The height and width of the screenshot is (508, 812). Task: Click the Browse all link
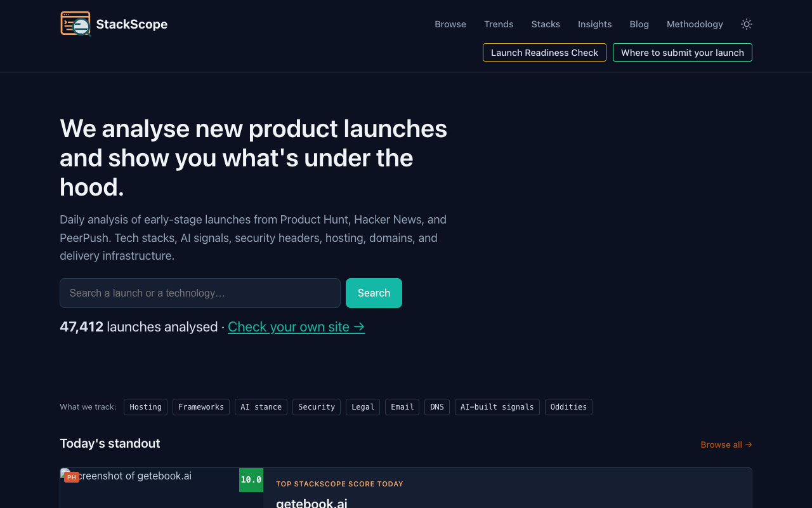tap(726, 444)
